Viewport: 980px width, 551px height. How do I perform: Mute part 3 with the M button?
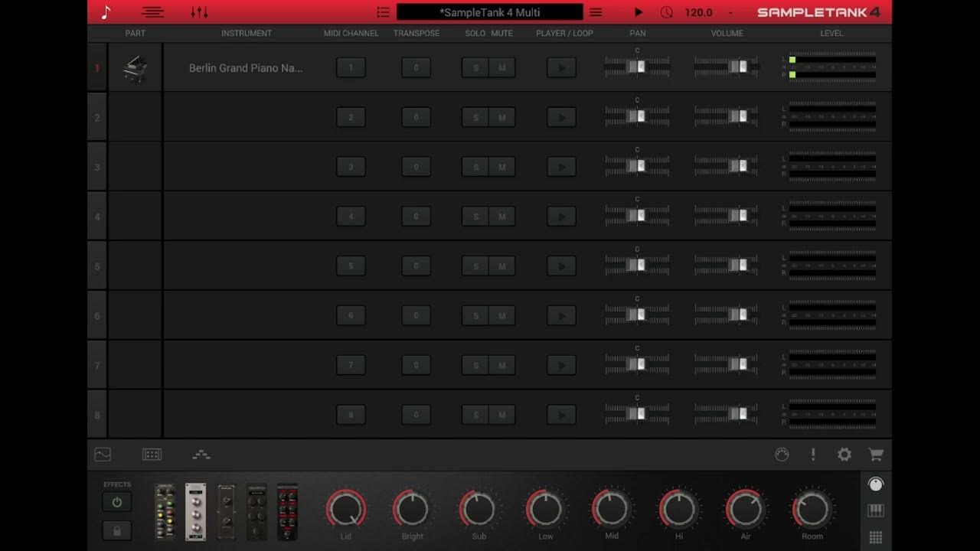502,167
